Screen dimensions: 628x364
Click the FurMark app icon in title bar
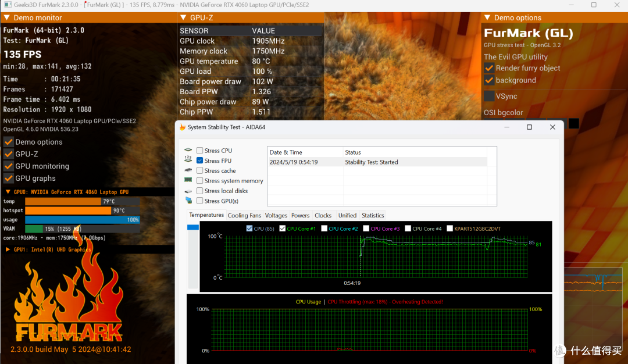(x=8, y=5)
